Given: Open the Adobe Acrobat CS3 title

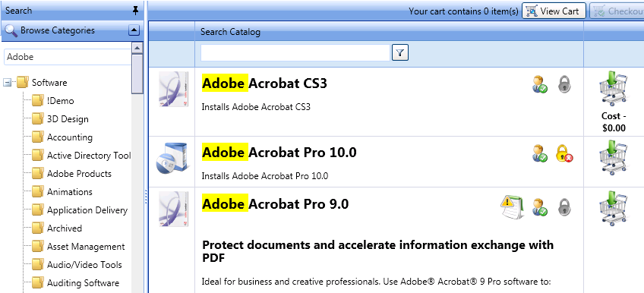Looking at the screenshot, I should click(x=264, y=83).
